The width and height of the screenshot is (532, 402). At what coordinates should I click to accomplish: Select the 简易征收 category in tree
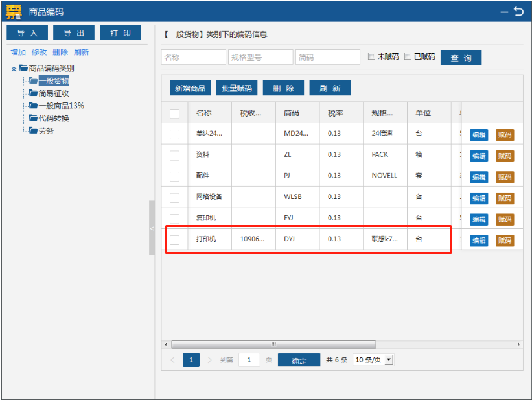[54, 93]
